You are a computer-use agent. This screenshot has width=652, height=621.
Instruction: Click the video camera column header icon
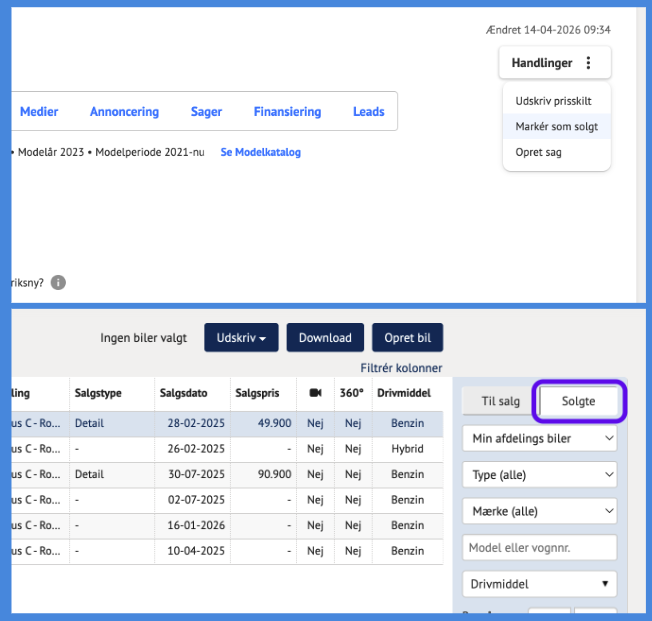click(316, 393)
